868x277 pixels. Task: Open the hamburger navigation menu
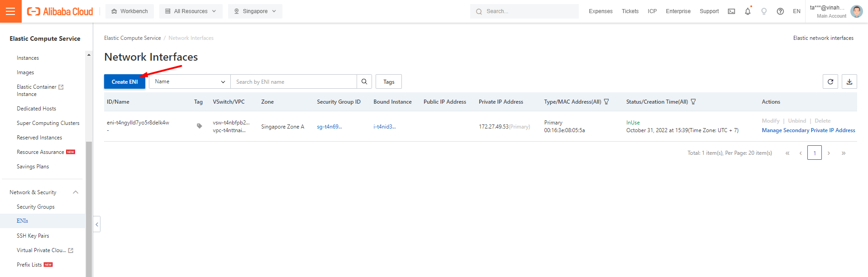[10, 11]
